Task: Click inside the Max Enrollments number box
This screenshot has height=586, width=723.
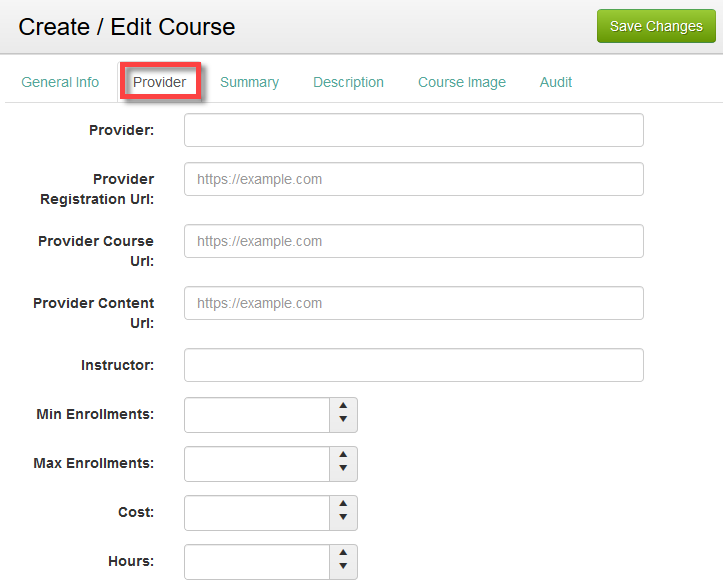Action: (x=257, y=464)
